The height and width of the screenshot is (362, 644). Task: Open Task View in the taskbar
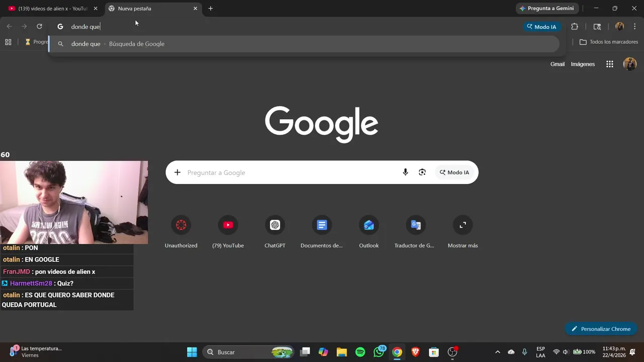point(305,352)
